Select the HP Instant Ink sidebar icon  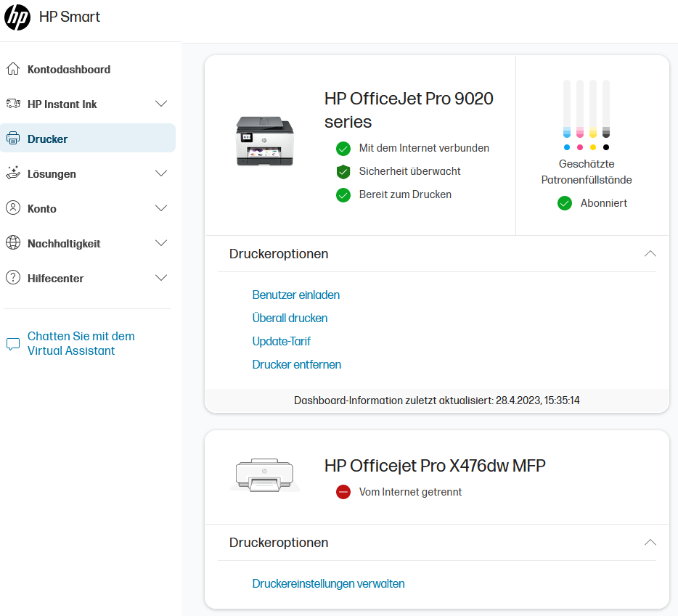point(13,104)
